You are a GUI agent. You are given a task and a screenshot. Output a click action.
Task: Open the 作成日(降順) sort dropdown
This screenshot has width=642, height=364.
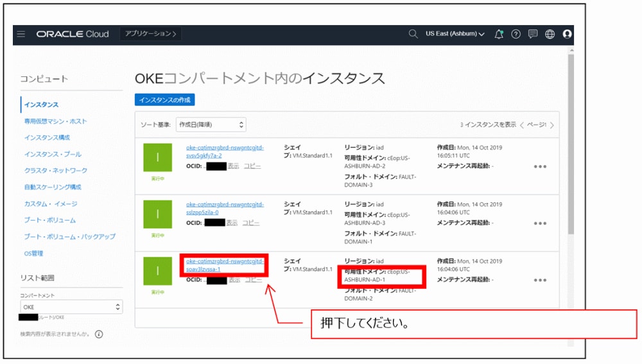pos(211,125)
